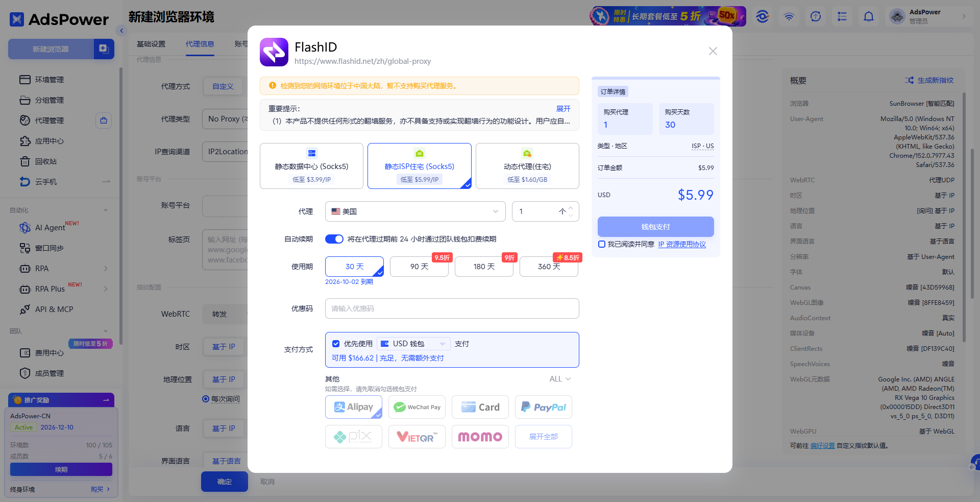Open the USD 钱包 wallet dropdown
This screenshot has width=980, height=502.
point(413,344)
